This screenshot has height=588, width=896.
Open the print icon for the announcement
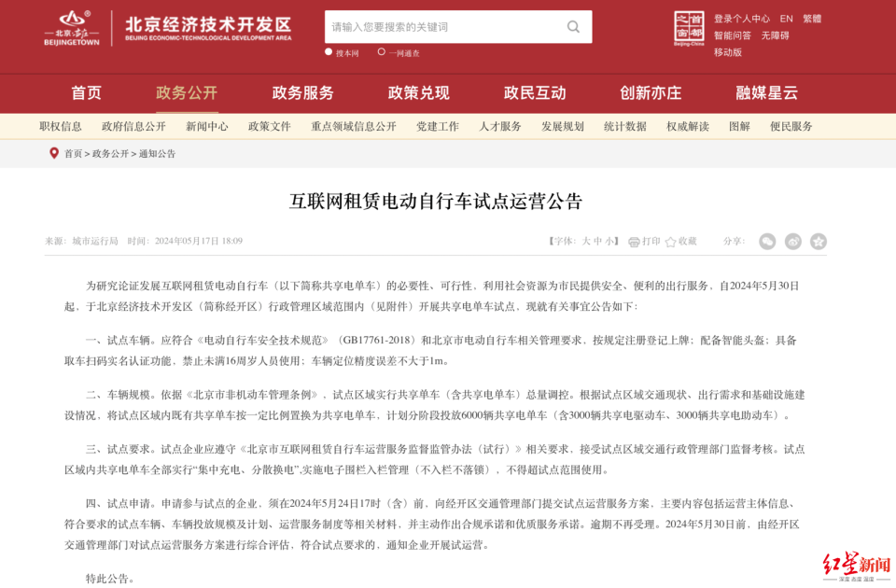pyautogui.click(x=633, y=241)
